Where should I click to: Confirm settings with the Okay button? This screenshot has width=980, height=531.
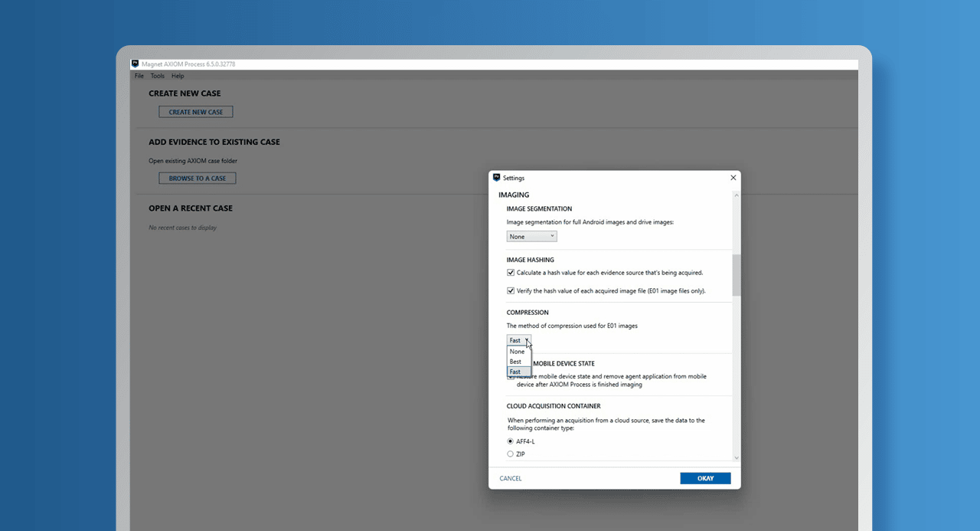tap(705, 478)
